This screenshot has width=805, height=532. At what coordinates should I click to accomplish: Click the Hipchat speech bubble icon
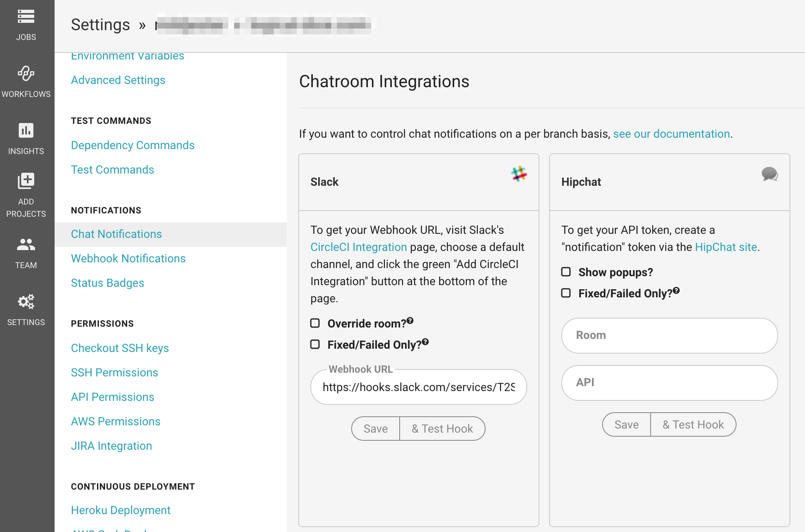click(770, 174)
